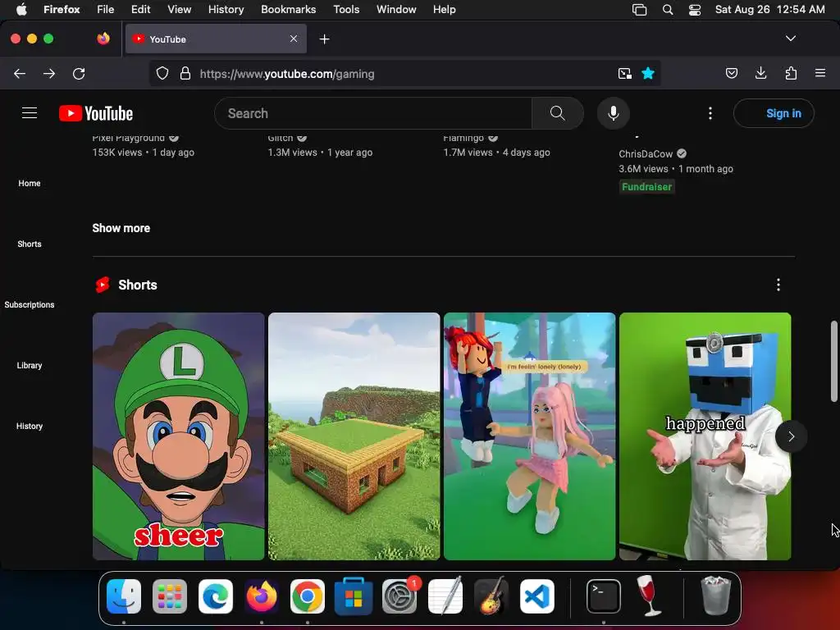Image resolution: width=840 pixels, height=630 pixels.
Task: Open the YouTube hamburger guide menu
Action: click(x=30, y=113)
